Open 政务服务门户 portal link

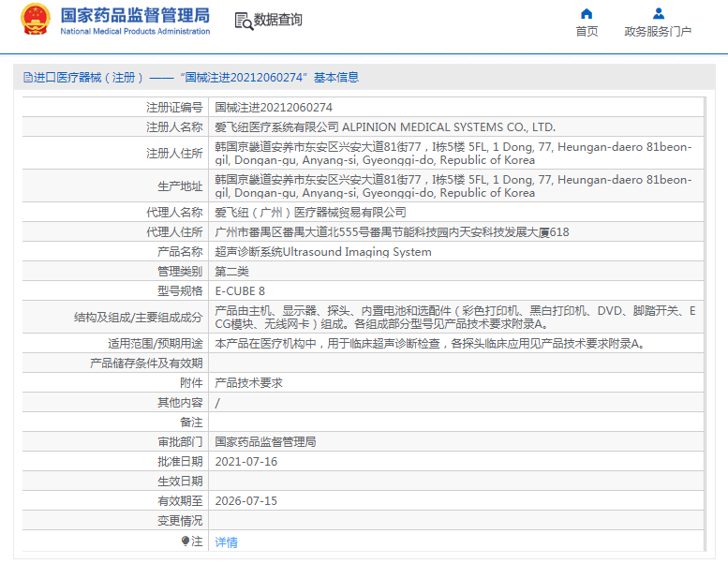(x=658, y=31)
